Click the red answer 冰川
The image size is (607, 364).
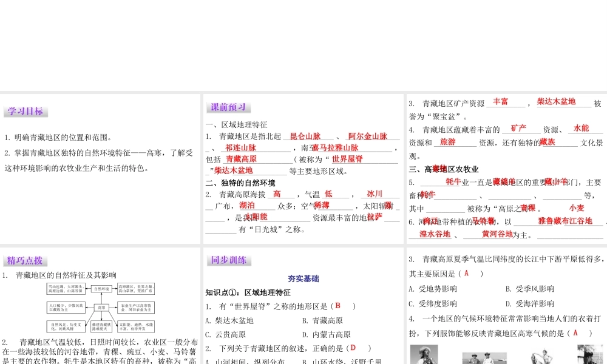point(375,194)
